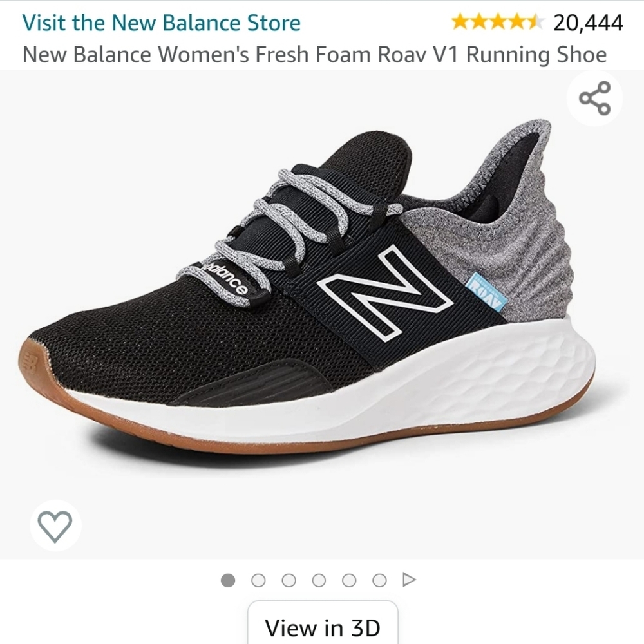Open Visit the New Balance Store page
The image size is (644, 644).
click(161, 23)
